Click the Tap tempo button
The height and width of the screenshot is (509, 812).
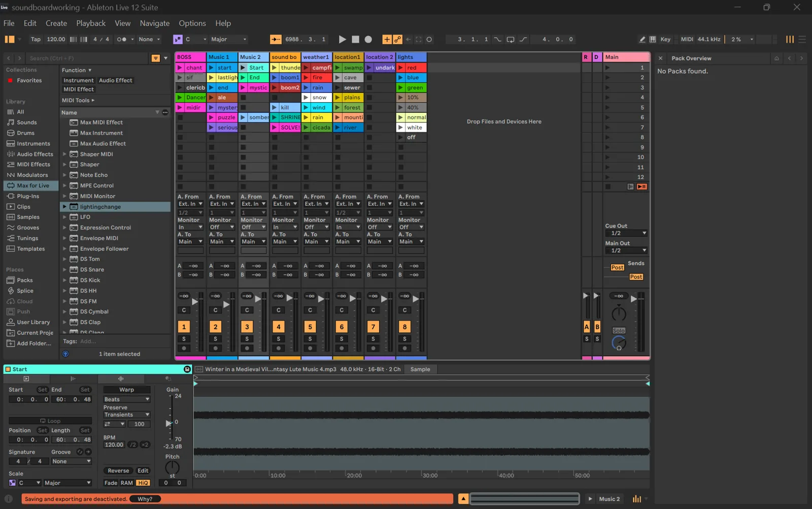point(36,39)
